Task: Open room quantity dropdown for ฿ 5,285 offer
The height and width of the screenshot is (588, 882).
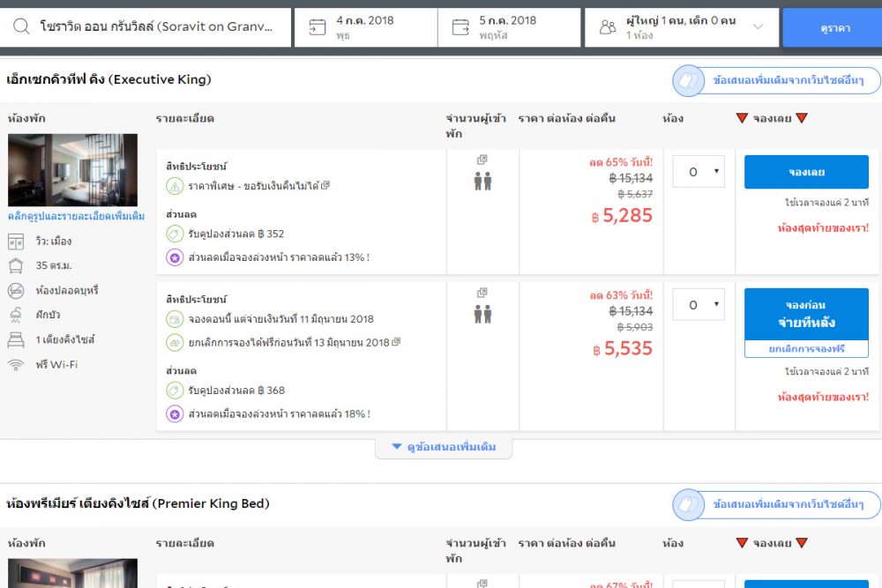Action: pyautogui.click(x=699, y=172)
